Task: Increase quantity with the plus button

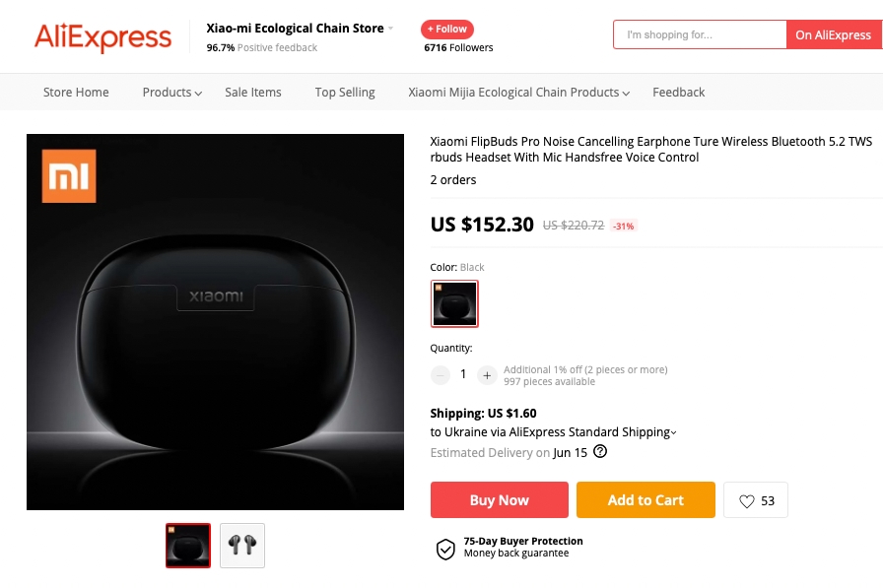Action: click(x=487, y=374)
